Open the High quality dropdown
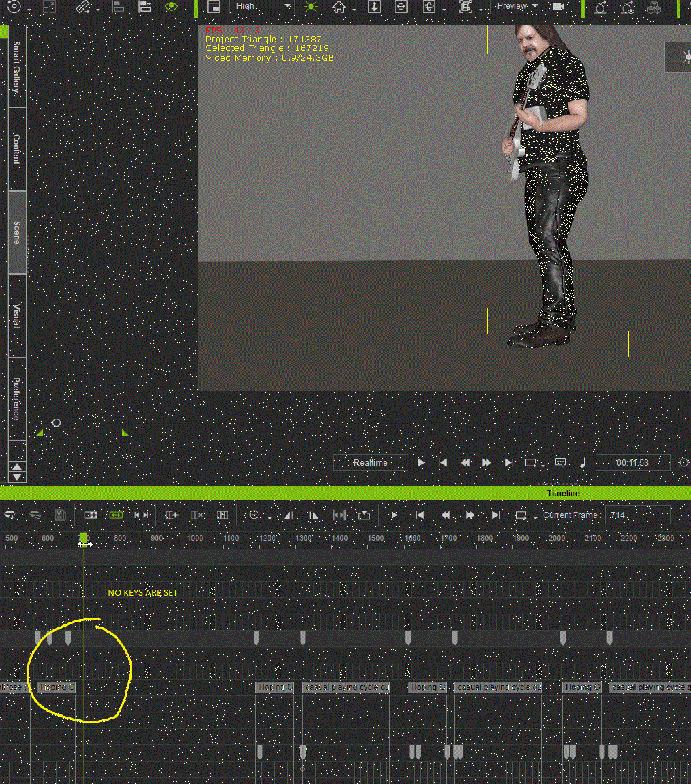 [261, 7]
